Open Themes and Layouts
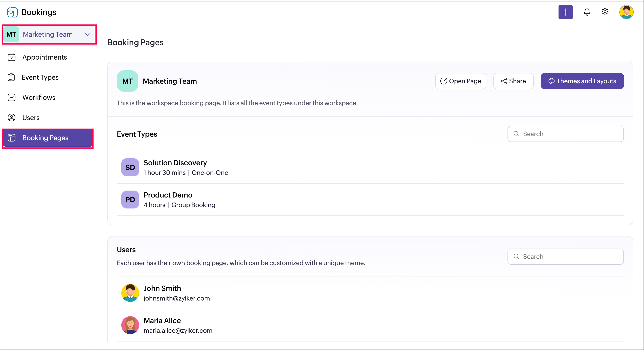 [582, 81]
